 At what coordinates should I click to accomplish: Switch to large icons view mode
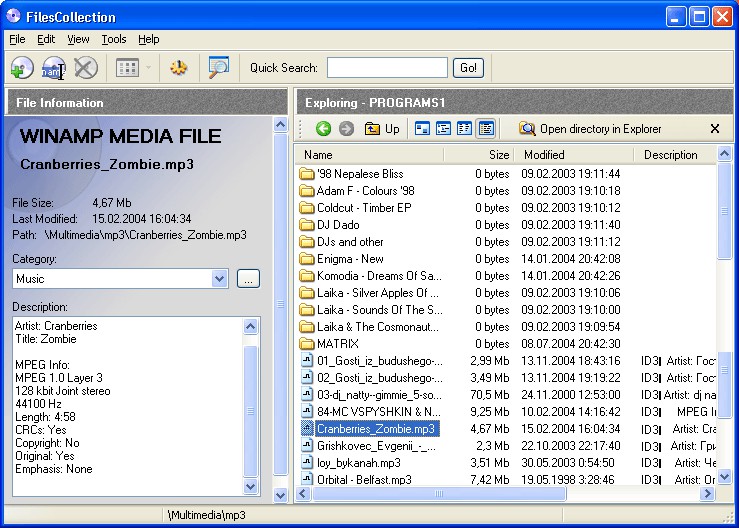click(x=422, y=129)
